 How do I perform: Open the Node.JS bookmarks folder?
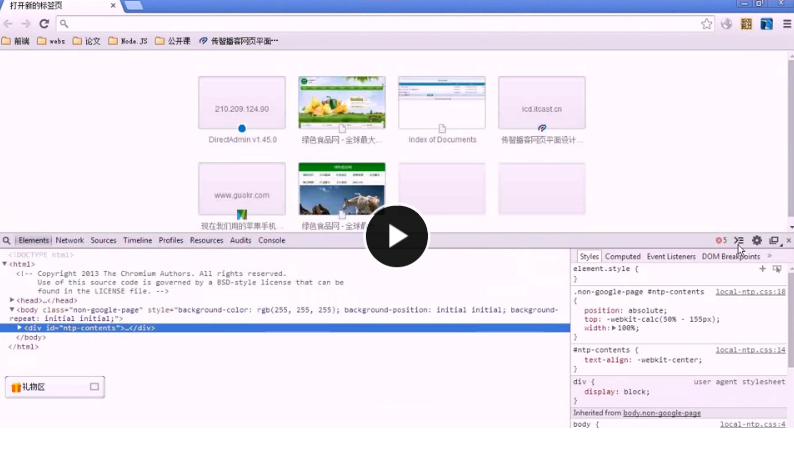[x=128, y=41]
